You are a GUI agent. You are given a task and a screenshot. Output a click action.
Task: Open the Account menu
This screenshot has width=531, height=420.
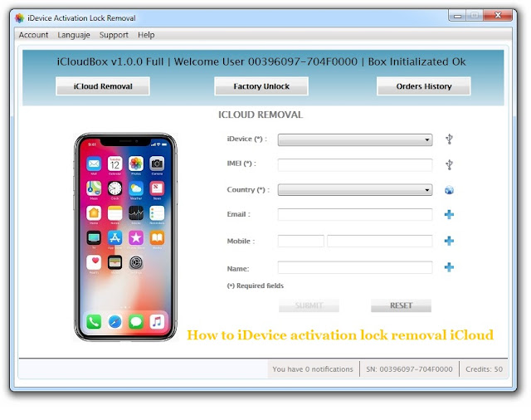(x=33, y=35)
